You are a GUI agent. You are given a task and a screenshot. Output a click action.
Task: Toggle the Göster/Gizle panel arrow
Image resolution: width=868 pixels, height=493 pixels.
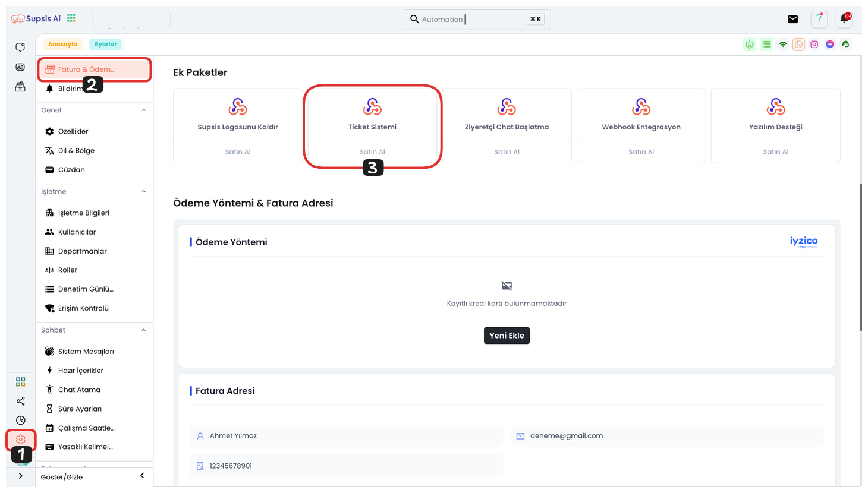click(x=142, y=476)
